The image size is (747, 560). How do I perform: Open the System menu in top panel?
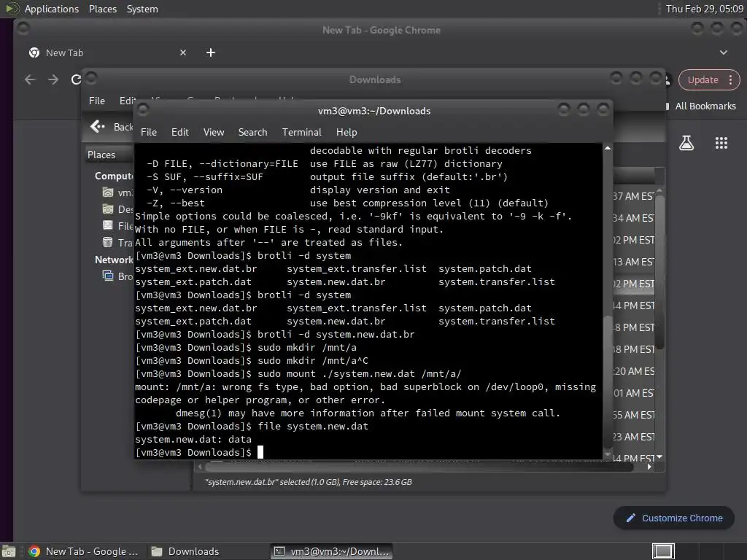142,9
